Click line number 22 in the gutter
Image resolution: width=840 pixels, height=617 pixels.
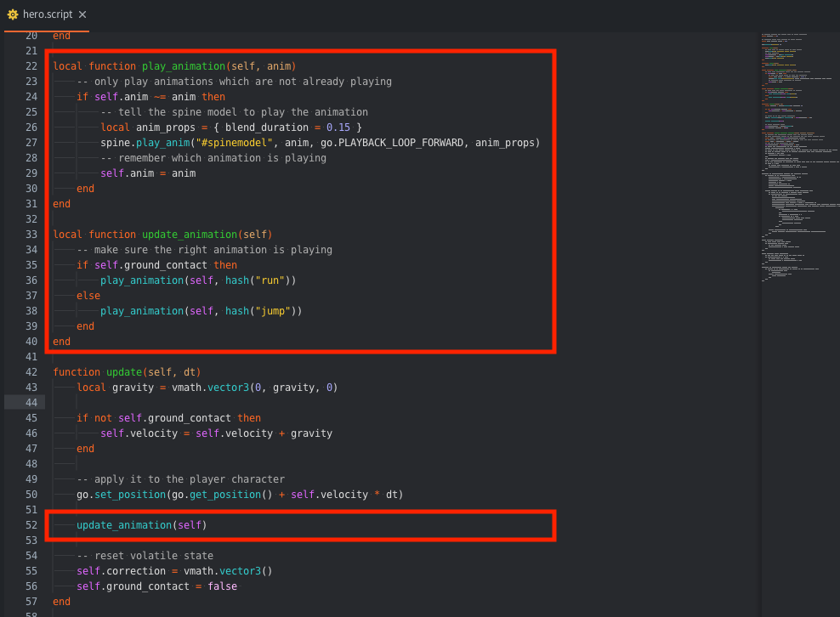31,66
